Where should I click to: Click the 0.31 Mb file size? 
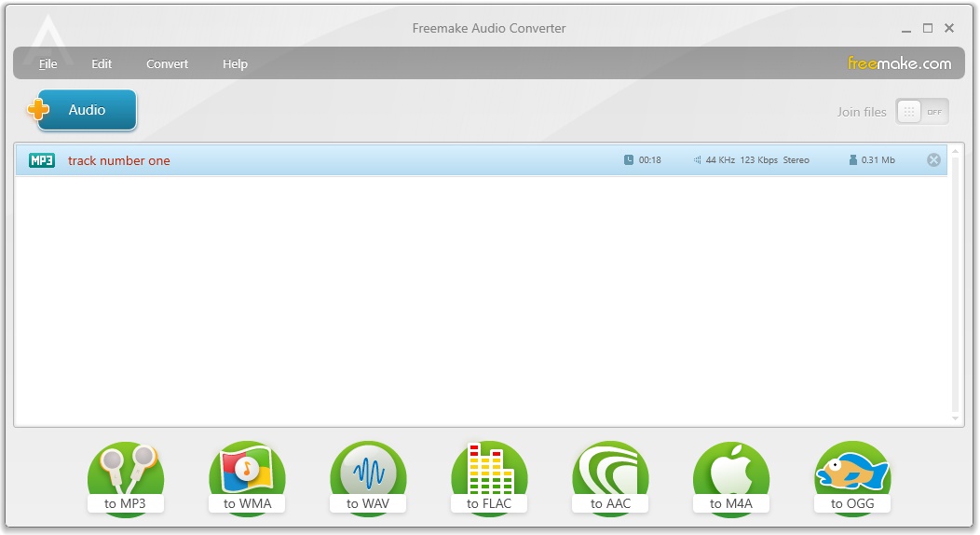point(878,160)
